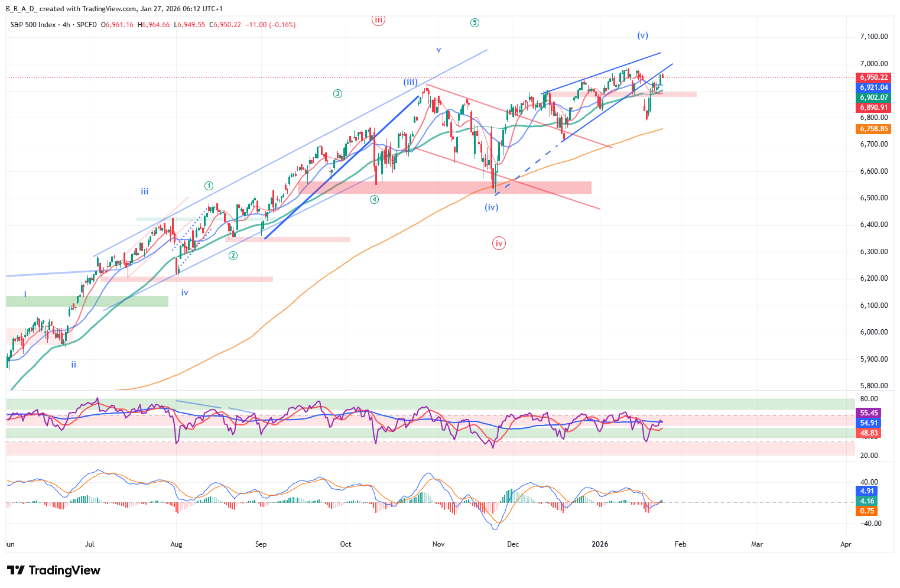The height and width of the screenshot is (588, 900).
Task: Click the S&P 500 Index symbol title
Action: [x=33, y=25]
